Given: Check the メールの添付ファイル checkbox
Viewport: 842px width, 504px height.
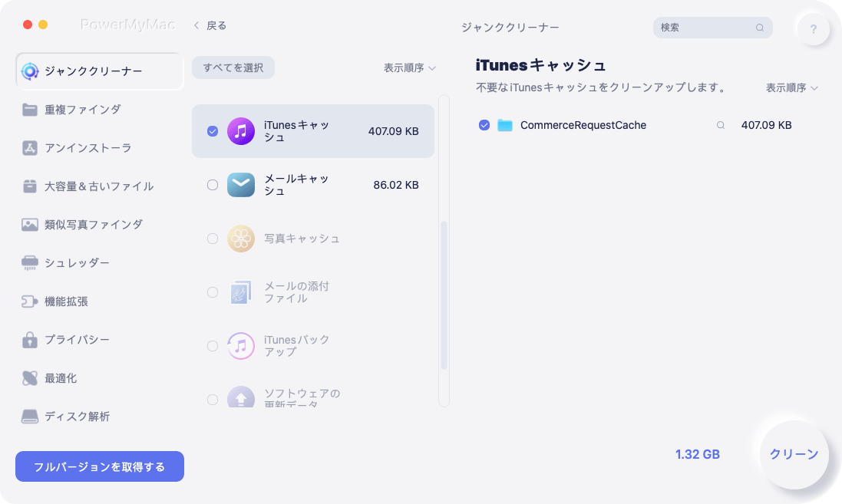Looking at the screenshot, I should pyautogui.click(x=213, y=292).
